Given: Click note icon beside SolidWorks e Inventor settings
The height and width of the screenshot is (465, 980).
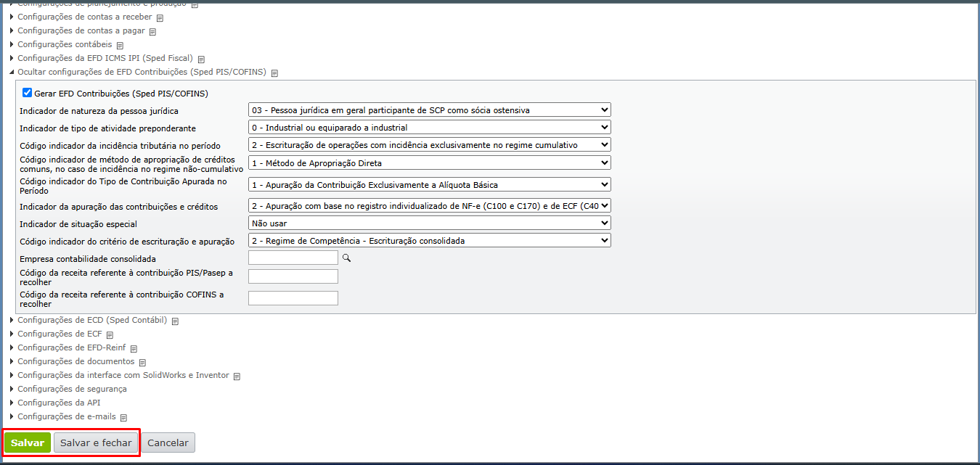Looking at the screenshot, I should tap(237, 376).
